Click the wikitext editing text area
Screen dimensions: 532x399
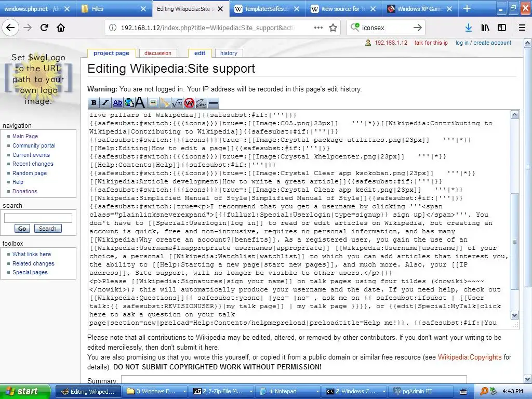tap(299, 219)
